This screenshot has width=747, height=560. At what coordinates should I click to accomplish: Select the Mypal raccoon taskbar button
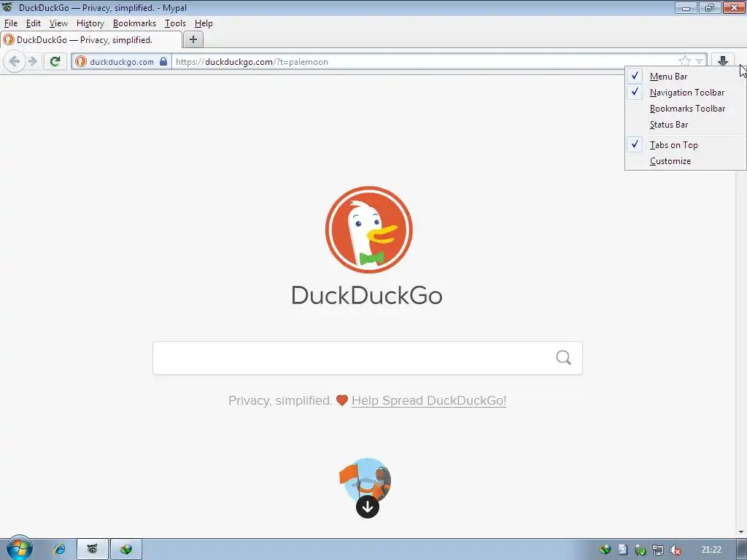pyautogui.click(x=93, y=549)
